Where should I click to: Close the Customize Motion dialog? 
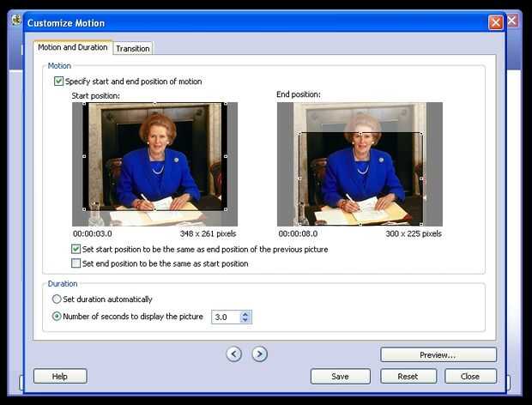(496, 22)
